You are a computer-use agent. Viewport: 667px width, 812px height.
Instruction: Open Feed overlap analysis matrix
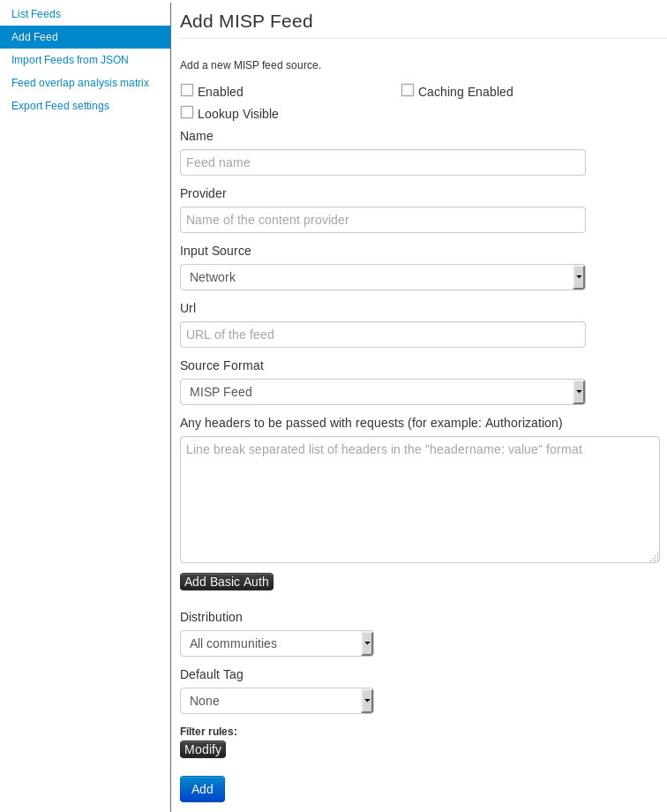[80, 83]
